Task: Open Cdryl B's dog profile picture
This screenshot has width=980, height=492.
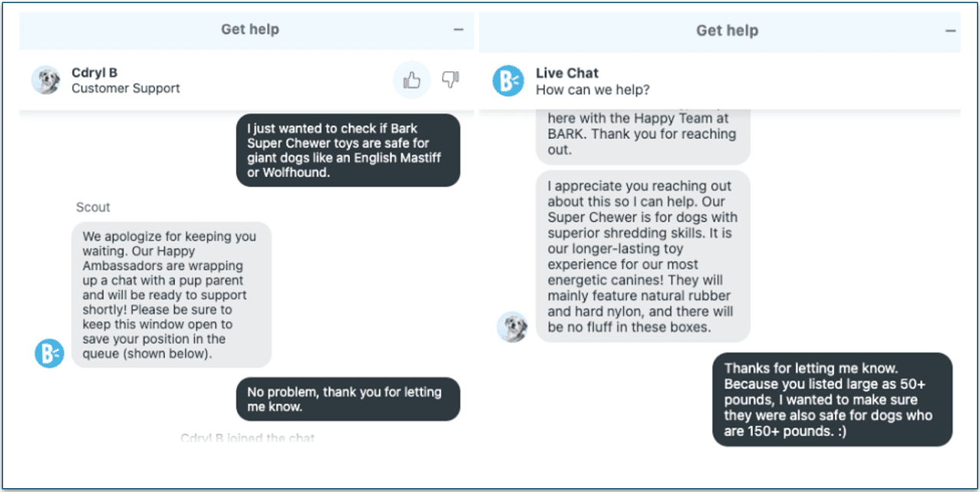Action: coord(46,79)
